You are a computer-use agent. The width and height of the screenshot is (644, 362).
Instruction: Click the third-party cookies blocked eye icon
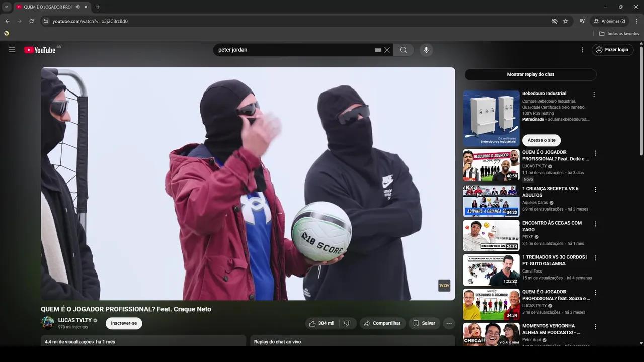554,21
